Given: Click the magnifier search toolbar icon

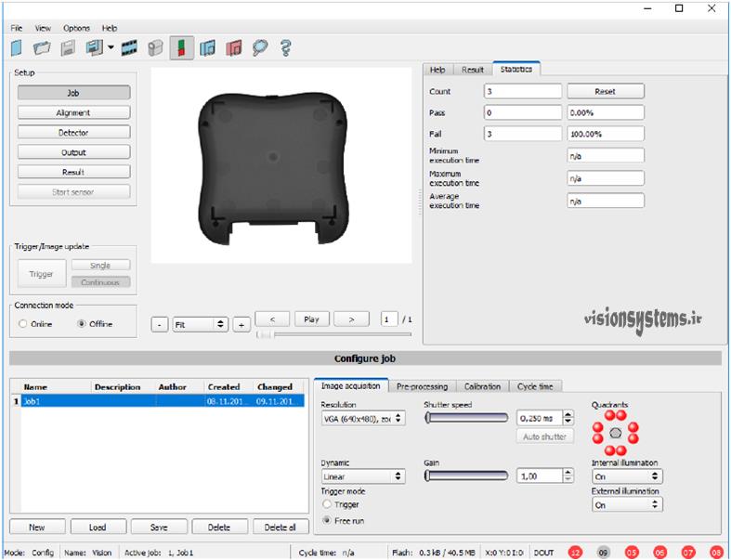Looking at the screenshot, I should [259, 47].
